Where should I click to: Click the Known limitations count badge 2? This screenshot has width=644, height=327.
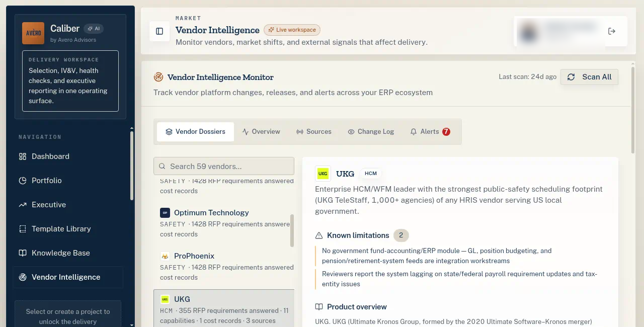[401, 235]
